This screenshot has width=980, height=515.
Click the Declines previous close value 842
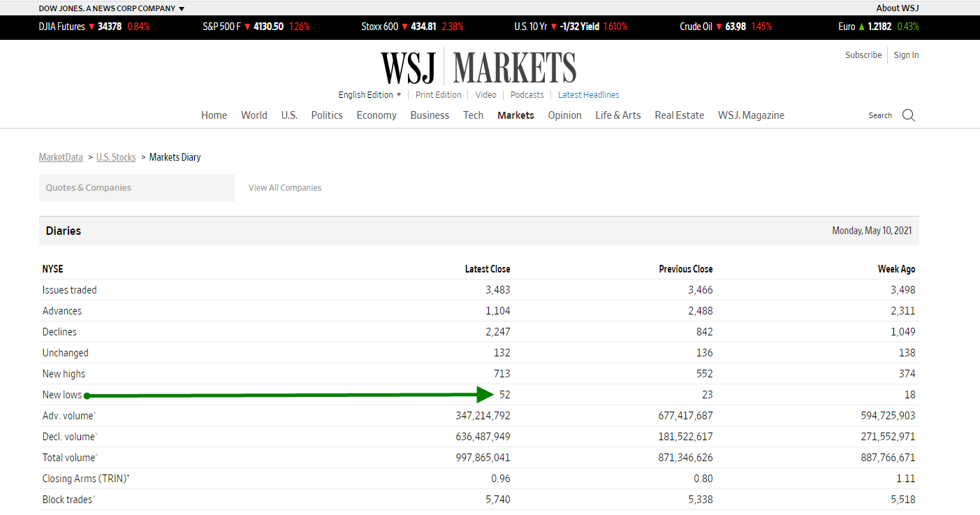(704, 332)
